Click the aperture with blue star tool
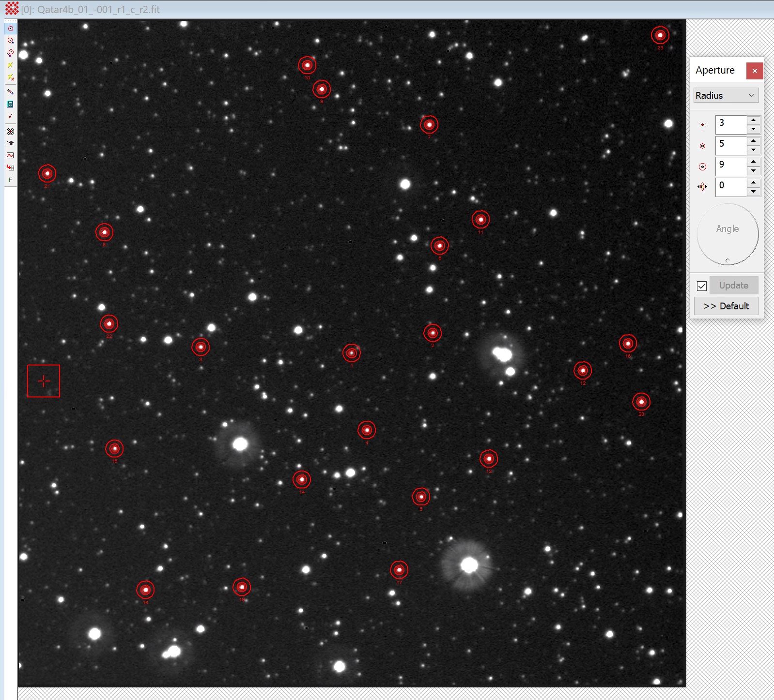The height and width of the screenshot is (700, 774). (10, 41)
